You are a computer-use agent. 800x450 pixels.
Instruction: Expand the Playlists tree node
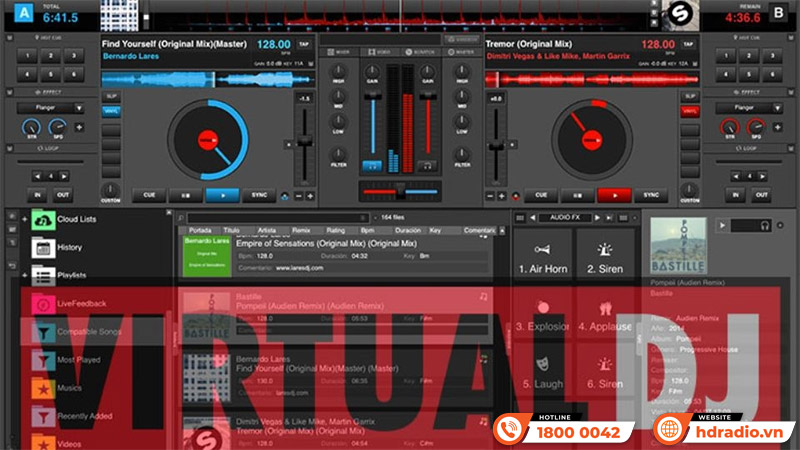(x=24, y=275)
